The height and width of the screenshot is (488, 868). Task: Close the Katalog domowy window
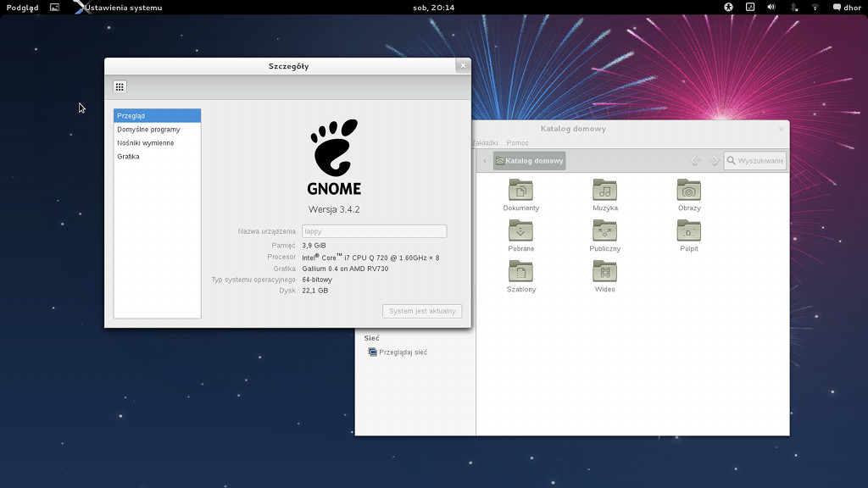point(781,129)
